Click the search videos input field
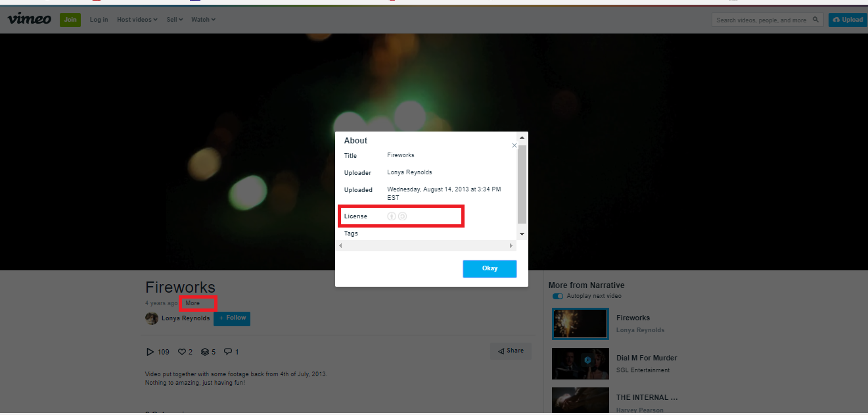This screenshot has width=868, height=415. [x=762, y=20]
